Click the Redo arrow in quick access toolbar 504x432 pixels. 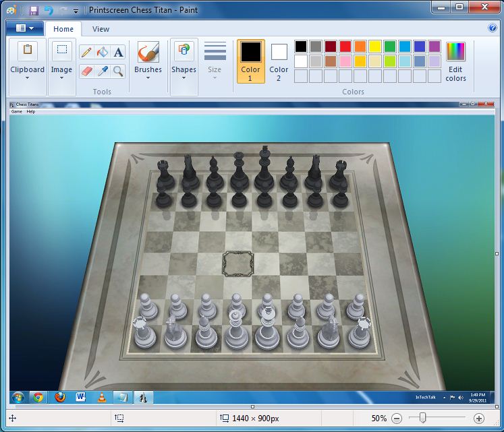(63, 11)
